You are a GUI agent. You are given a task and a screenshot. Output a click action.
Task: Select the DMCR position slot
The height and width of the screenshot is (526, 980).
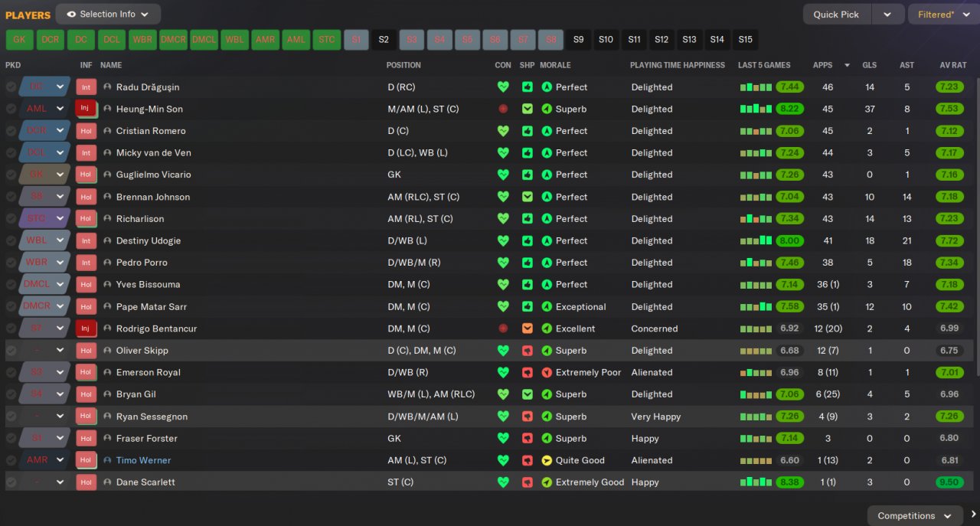[173, 40]
